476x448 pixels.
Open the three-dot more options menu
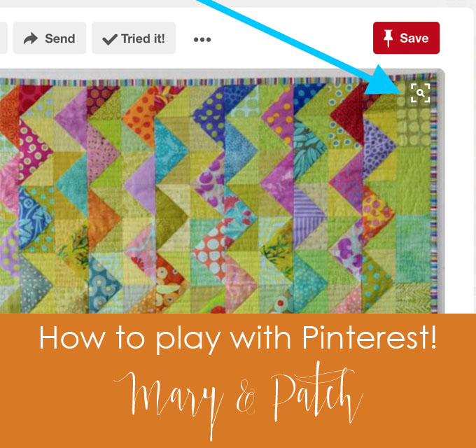coord(202,39)
